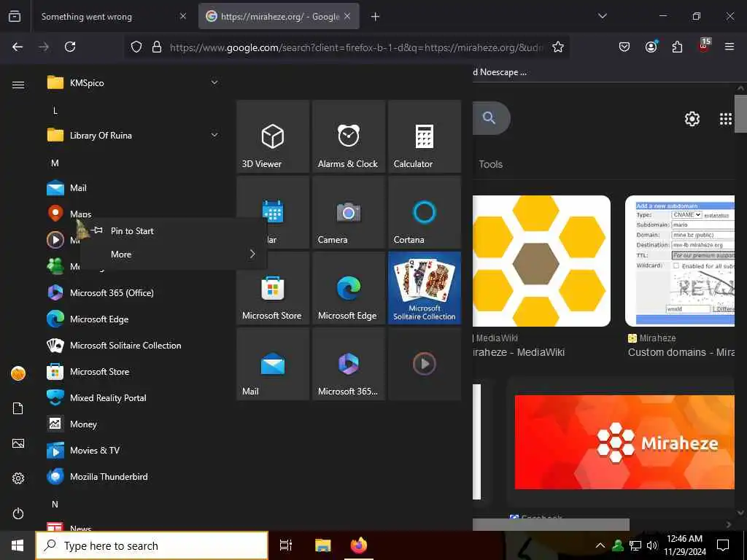Open Firefox account icon
The image size is (747, 560).
[x=651, y=47]
